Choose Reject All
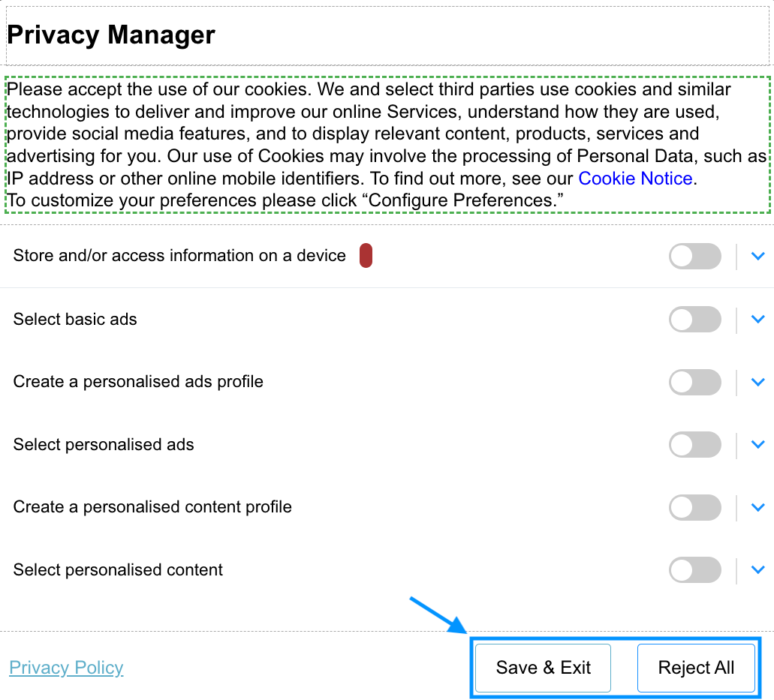Viewport: 774px width, 700px height. tap(696, 668)
